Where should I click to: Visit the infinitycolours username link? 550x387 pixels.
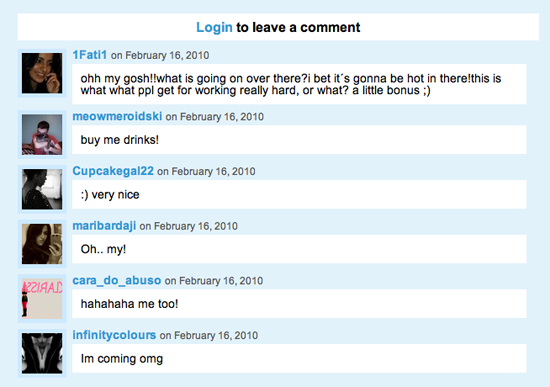pos(114,335)
